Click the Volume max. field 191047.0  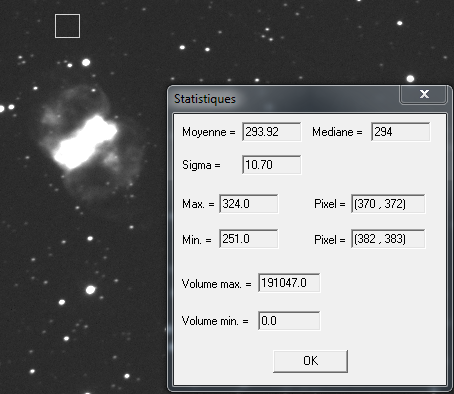[x=289, y=283]
